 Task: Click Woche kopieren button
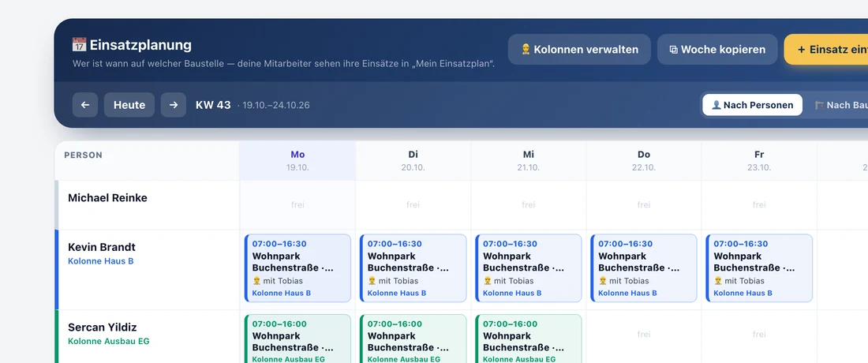(717, 49)
